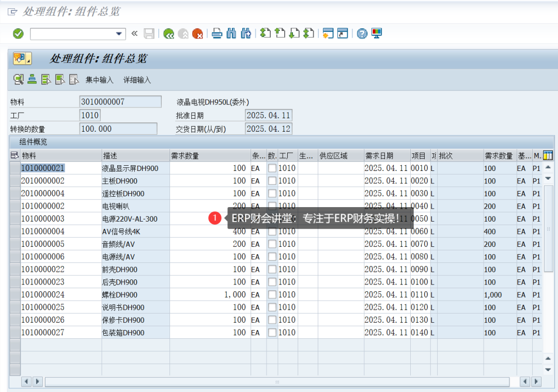
Task: Click the 需求数量 column header
Action: [x=210, y=155]
